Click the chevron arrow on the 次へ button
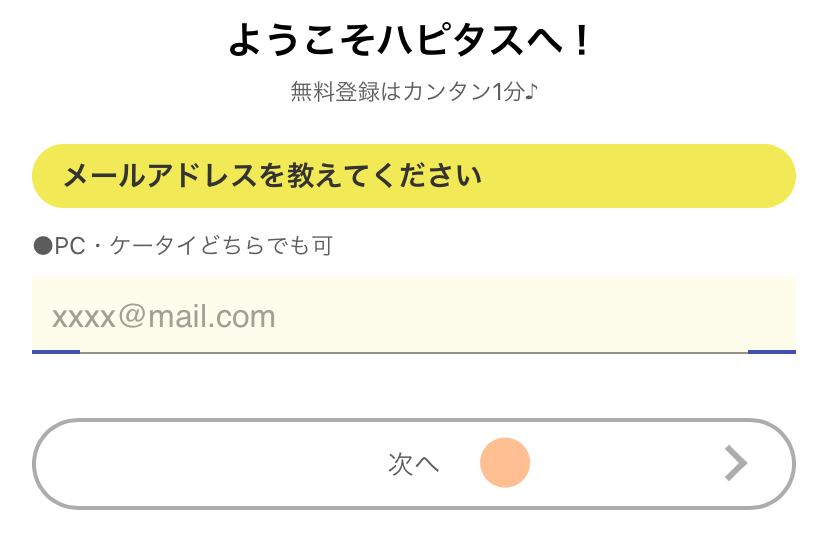 [736, 463]
